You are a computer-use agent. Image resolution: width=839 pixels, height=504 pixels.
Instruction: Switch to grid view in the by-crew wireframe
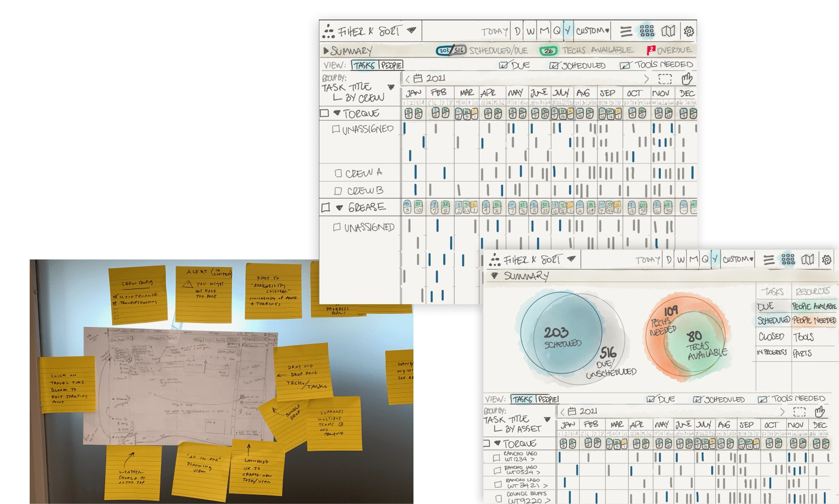(647, 31)
